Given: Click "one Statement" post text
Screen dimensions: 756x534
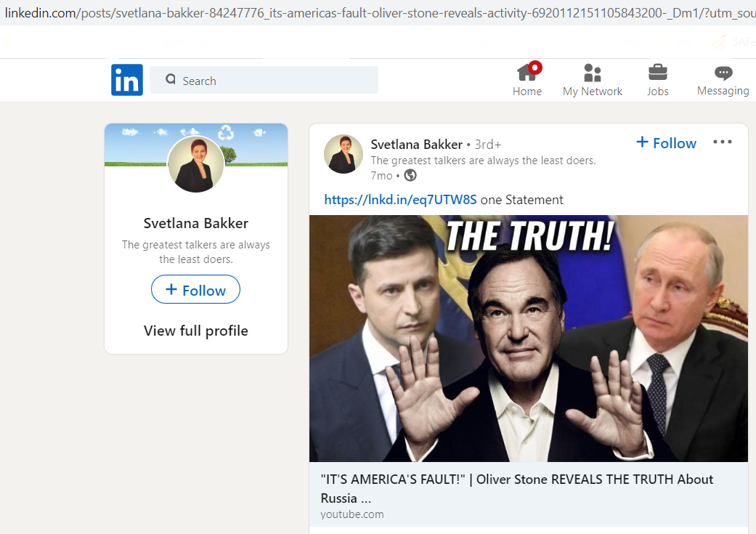Looking at the screenshot, I should point(521,200).
